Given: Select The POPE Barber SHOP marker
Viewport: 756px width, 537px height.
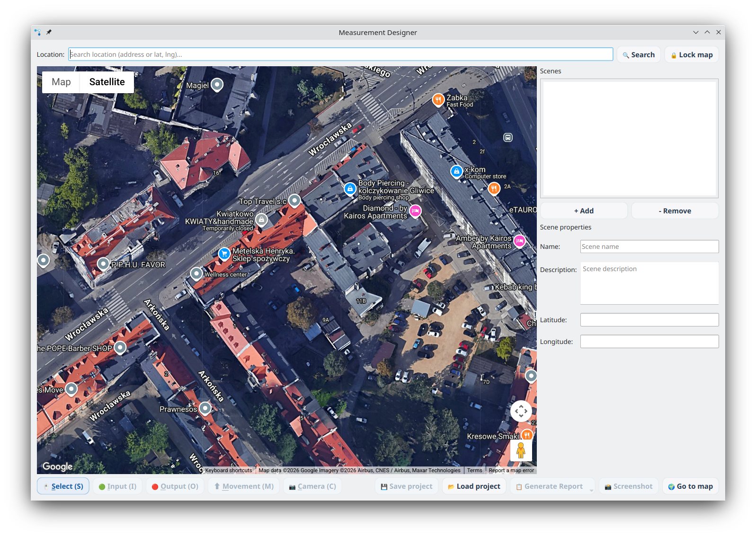Looking at the screenshot, I should tap(120, 348).
